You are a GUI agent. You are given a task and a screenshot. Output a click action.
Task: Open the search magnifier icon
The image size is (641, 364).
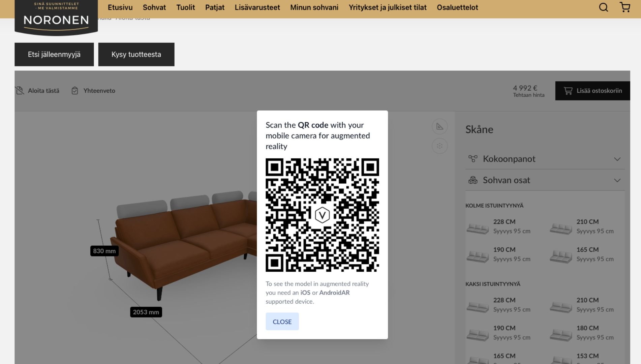603,7
